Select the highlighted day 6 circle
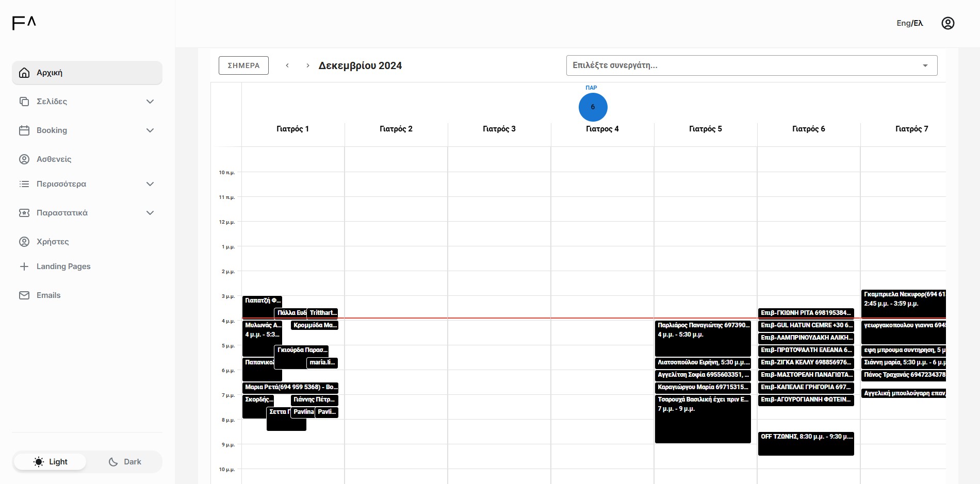The height and width of the screenshot is (484, 980). point(593,107)
